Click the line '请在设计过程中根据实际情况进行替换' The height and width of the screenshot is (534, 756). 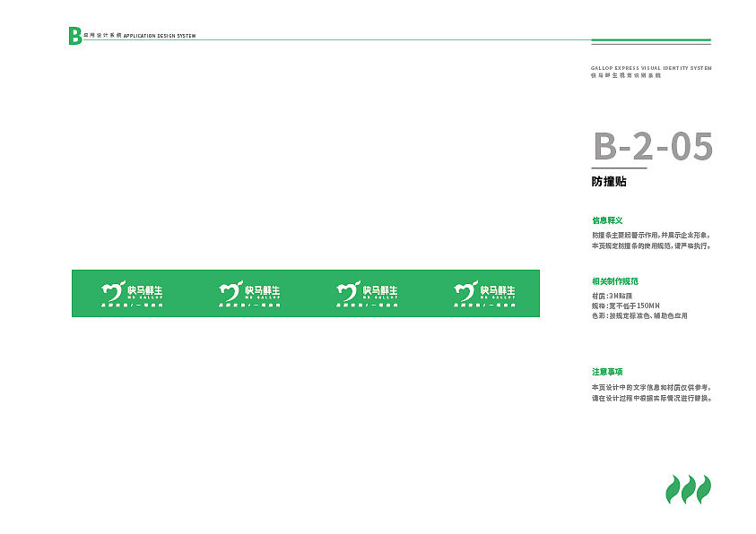652,398
